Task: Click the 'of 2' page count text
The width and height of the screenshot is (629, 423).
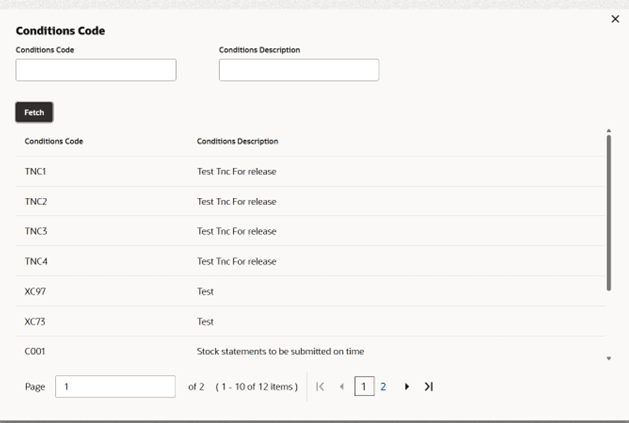Action: point(196,386)
